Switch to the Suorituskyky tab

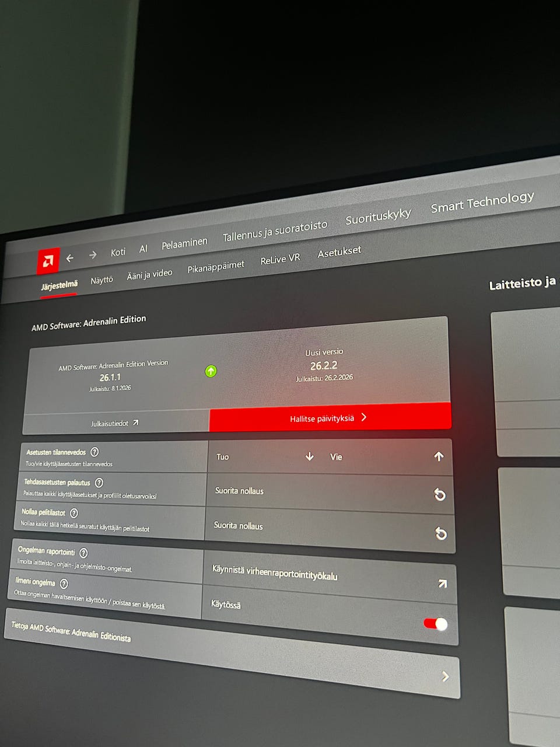coord(379,216)
